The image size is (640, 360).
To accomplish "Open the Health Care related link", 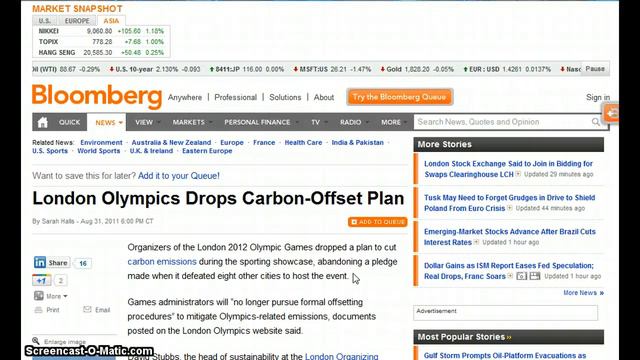I will (303, 142).
